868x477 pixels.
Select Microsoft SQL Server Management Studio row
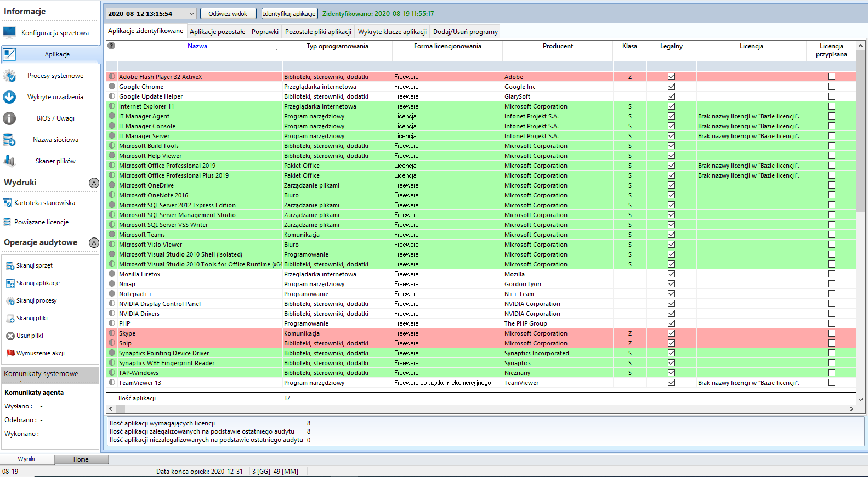click(481, 215)
